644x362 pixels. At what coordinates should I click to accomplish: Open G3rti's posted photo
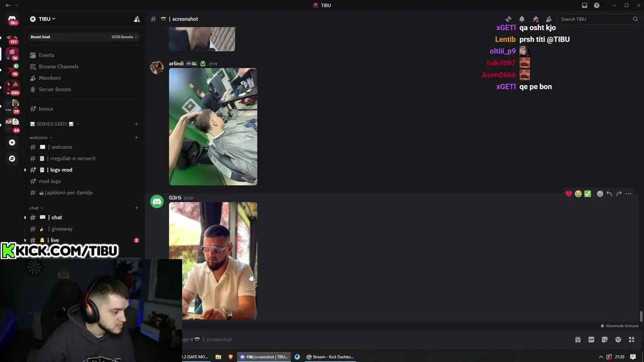coord(213,261)
